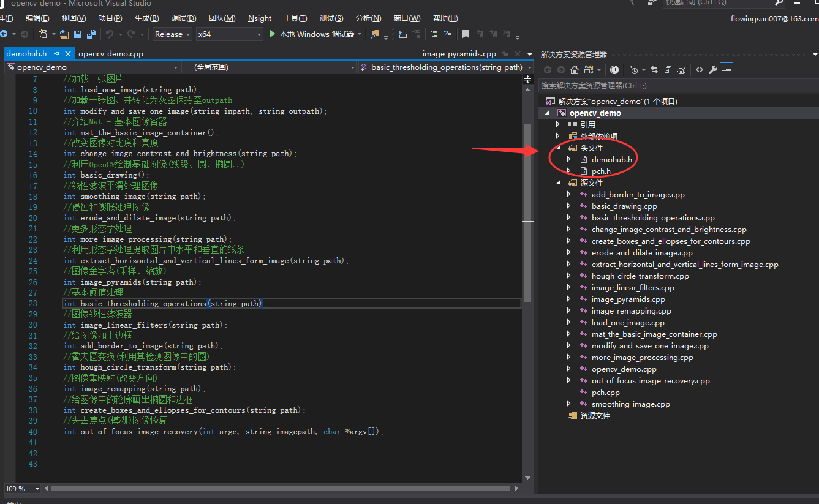Viewport: 819px width, 504px height.
Task: Select hough_circle_transform.cpp in the tree
Action: point(640,276)
